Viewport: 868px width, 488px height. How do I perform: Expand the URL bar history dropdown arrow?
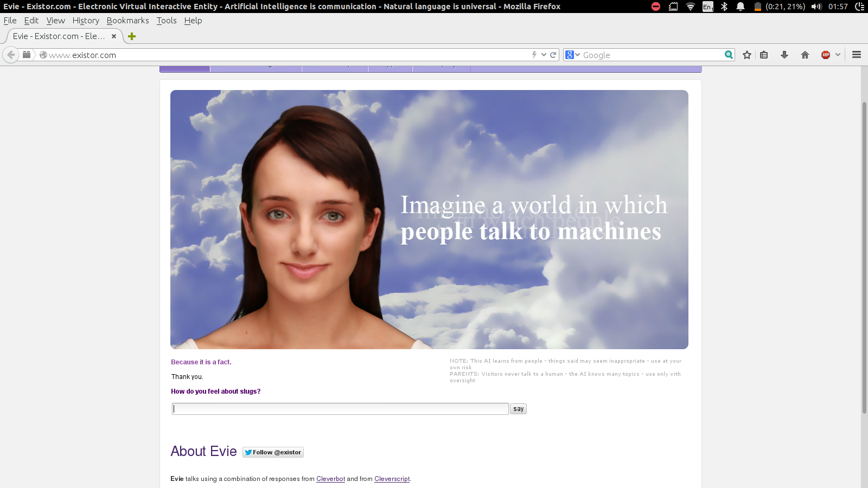(544, 55)
